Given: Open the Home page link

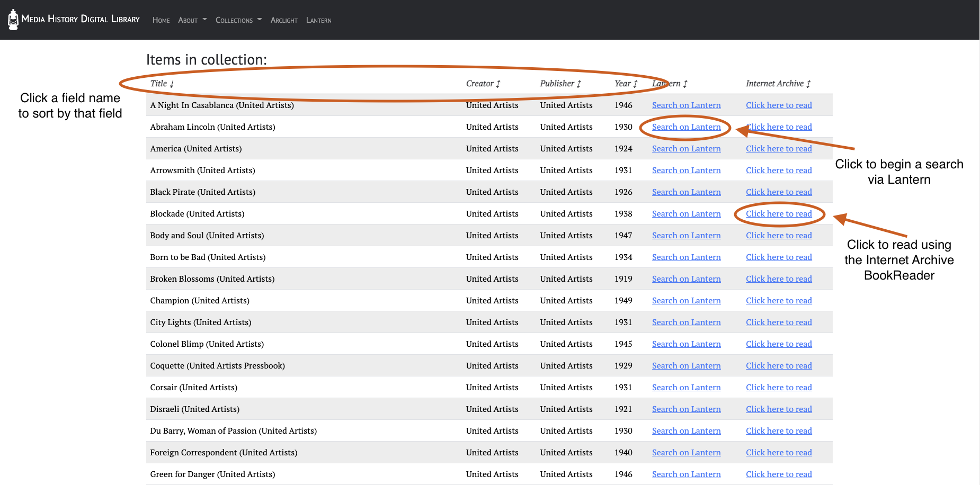Looking at the screenshot, I should 161,20.
